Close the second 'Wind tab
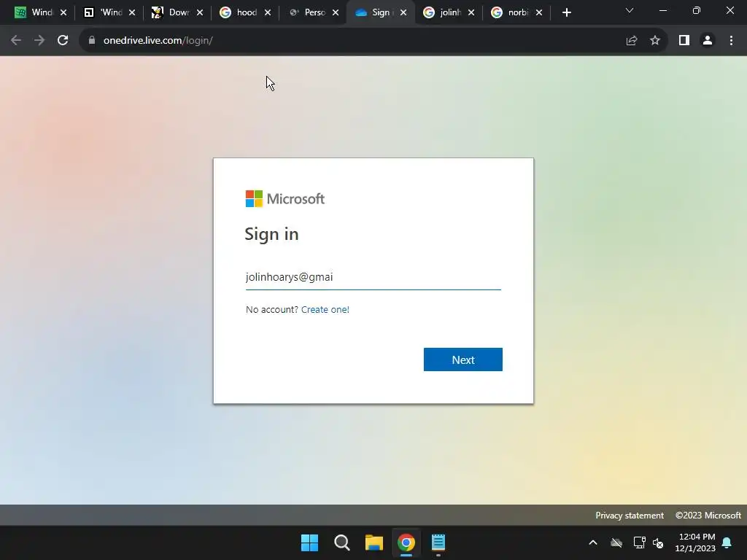Screen dimensions: 747x560 pyautogui.click(x=132, y=13)
